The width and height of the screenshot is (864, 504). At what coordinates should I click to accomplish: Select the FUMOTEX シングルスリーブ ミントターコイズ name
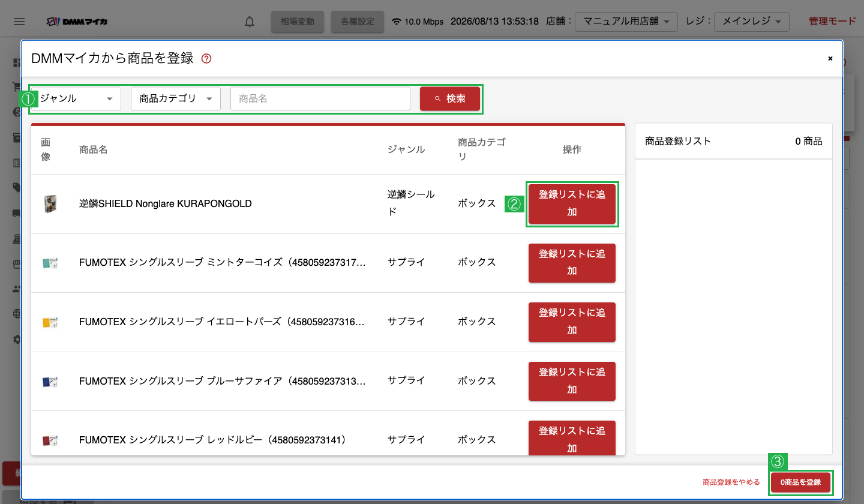[x=223, y=262]
